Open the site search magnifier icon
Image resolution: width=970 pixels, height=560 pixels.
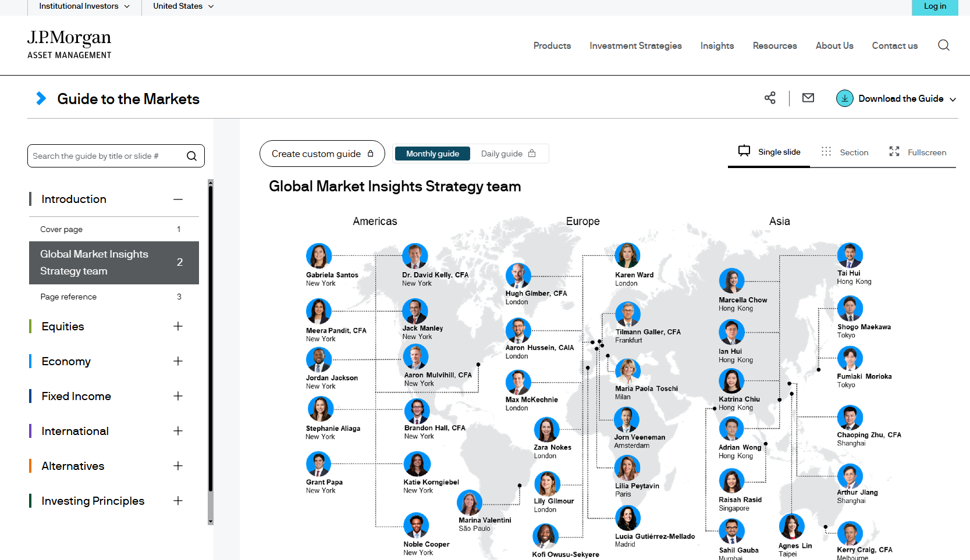[x=944, y=45]
